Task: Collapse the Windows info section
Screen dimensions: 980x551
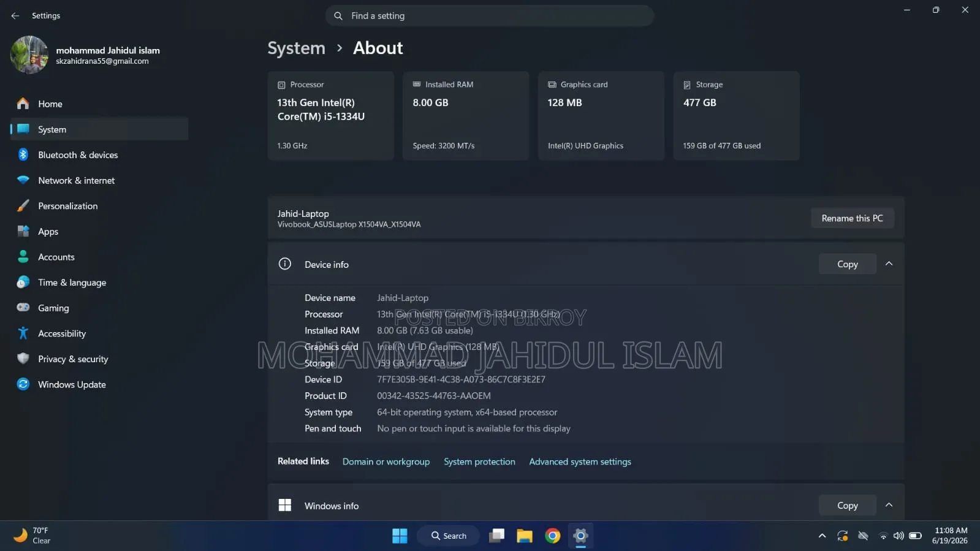Action: tap(889, 505)
